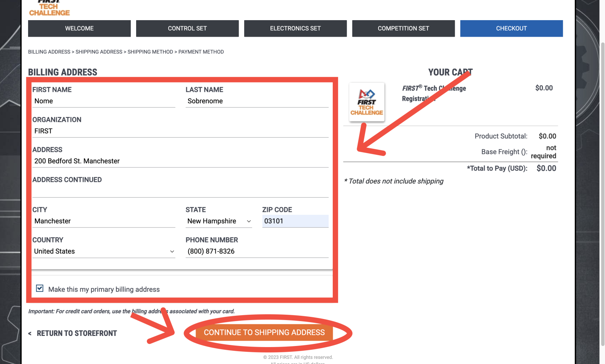This screenshot has width=605, height=364.
Task: Switch to the Control Set tab
Action: click(187, 28)
